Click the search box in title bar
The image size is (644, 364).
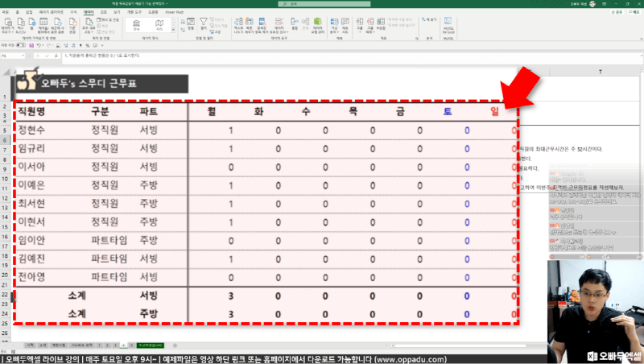tap(324, 4)
